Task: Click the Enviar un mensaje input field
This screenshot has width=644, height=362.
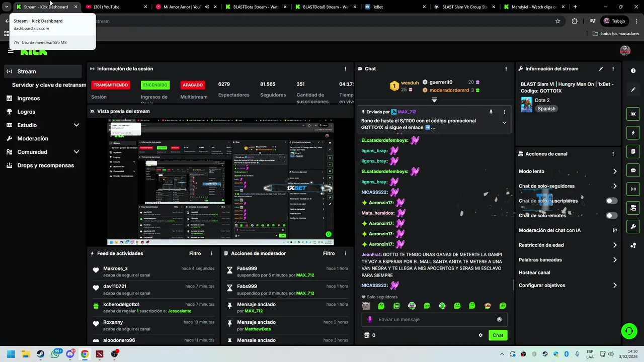Action: click(434, 319)
